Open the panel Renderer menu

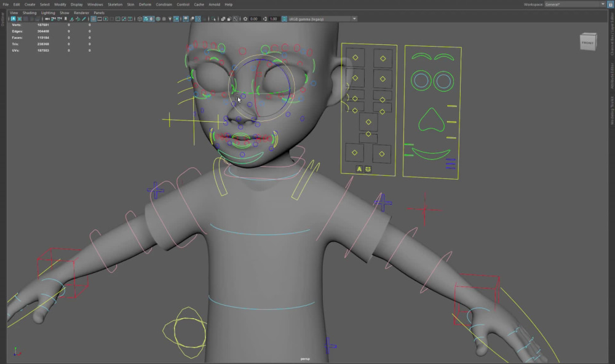[x=82, y=13]
